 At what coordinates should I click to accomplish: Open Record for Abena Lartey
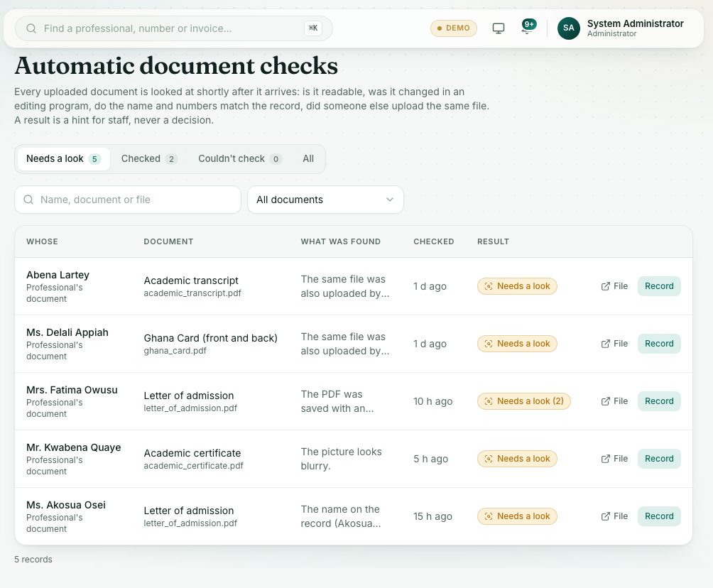659,286
